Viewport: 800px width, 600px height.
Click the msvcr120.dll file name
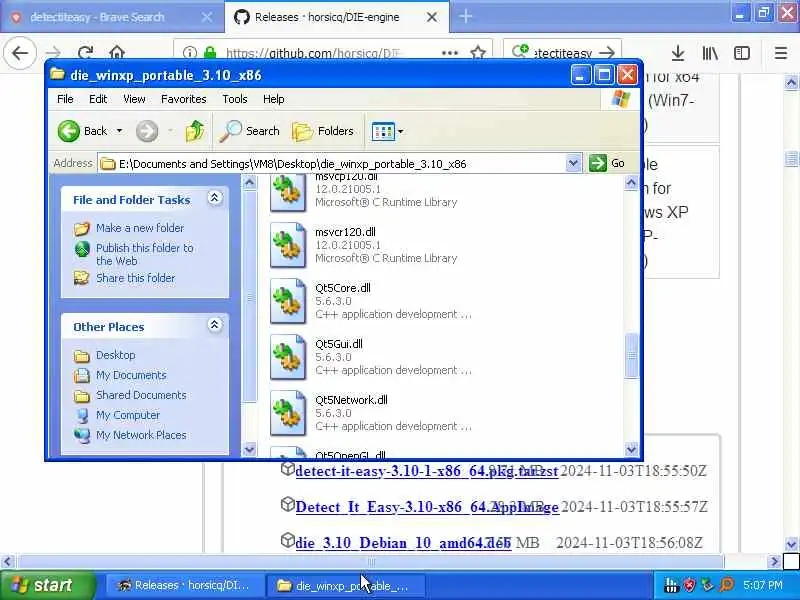[345, 232]
